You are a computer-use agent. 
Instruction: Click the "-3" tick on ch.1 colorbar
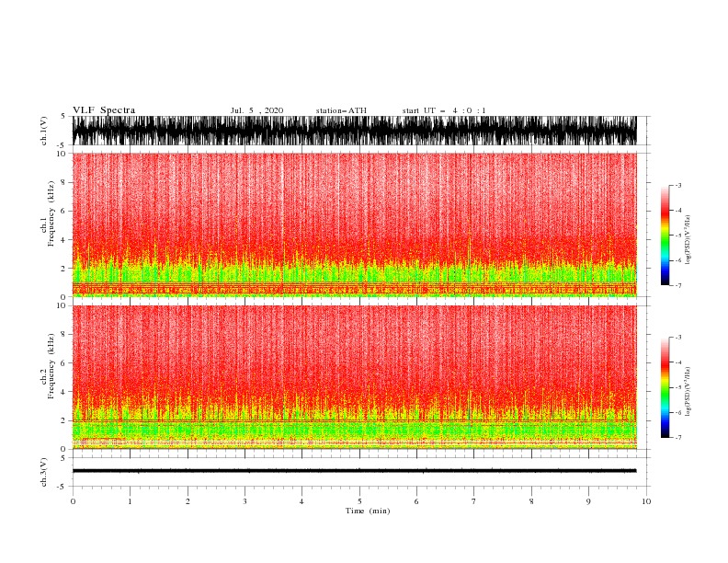click(678, 185)
